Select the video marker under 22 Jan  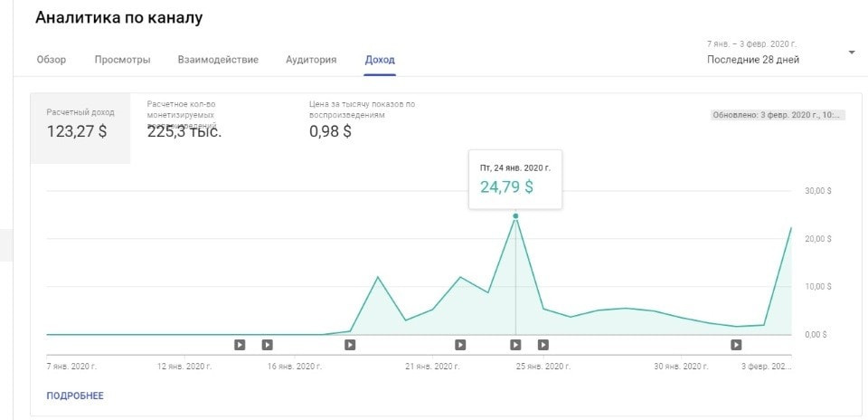(460, 345)
